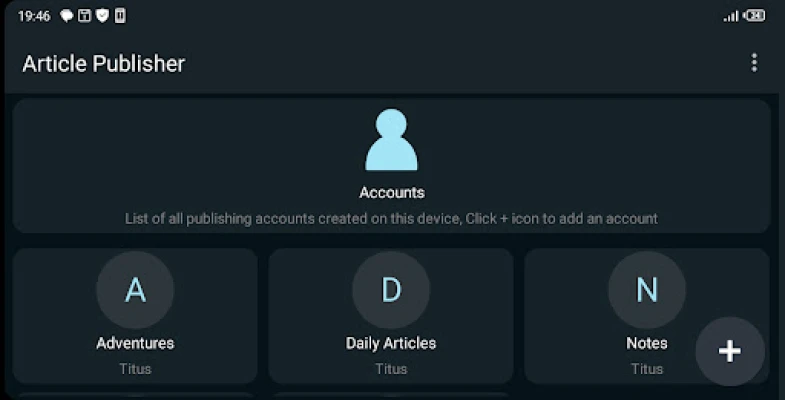
Task: Tap the signal strength icon
Action: (x=731, y=17)
